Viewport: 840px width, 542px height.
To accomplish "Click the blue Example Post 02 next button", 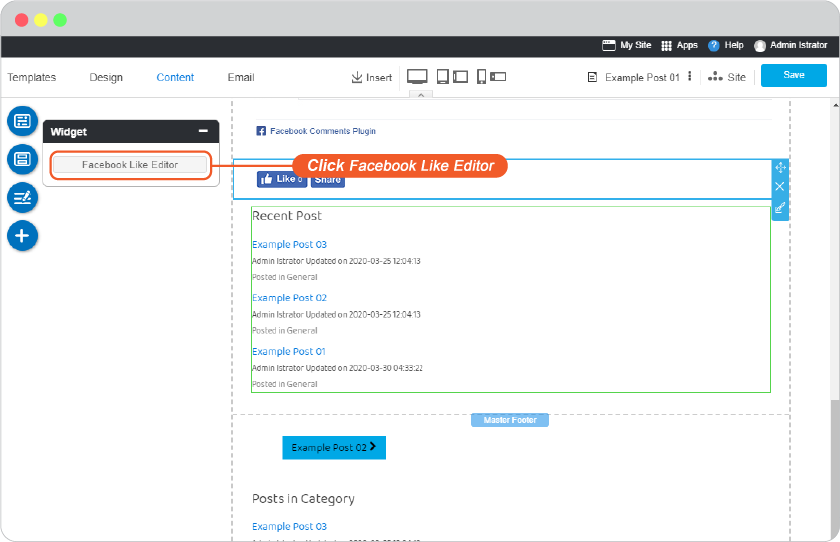I will click(334, 447).
